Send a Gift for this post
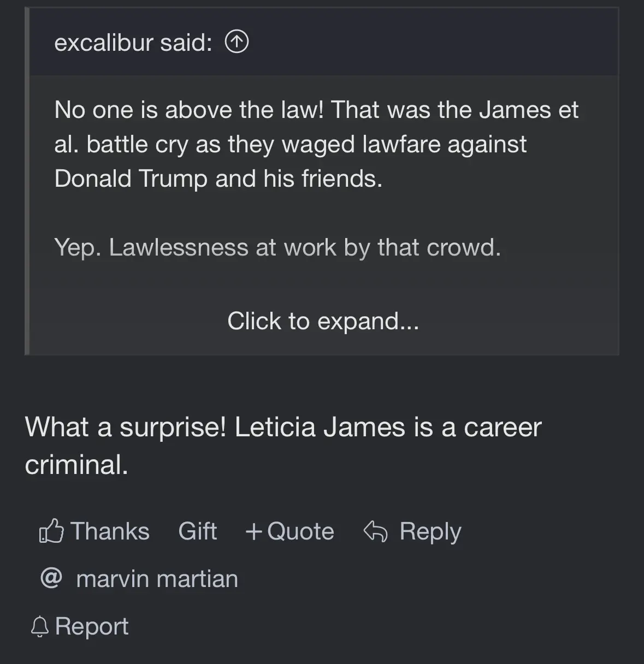 coord(197,531)
